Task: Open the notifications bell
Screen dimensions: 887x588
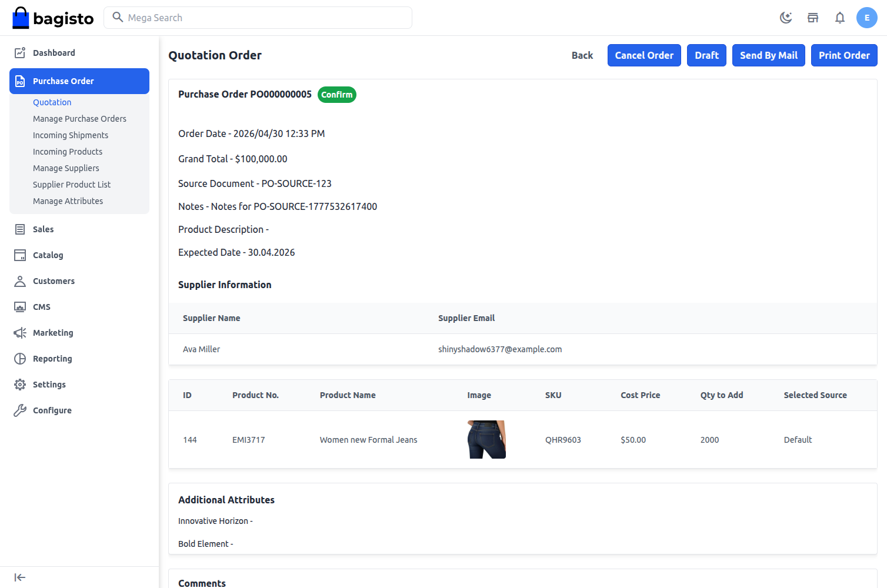Action: point(839,18)
